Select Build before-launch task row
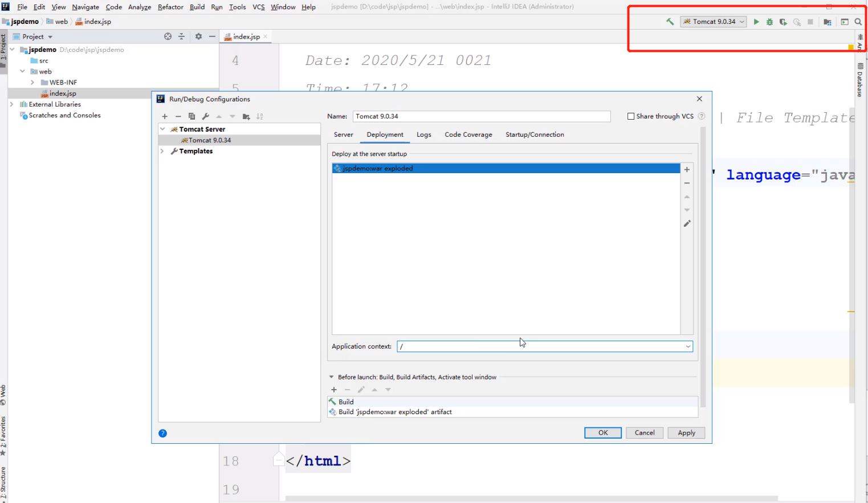Viewport: 868px width, 503px height. (x=512, y=402)
